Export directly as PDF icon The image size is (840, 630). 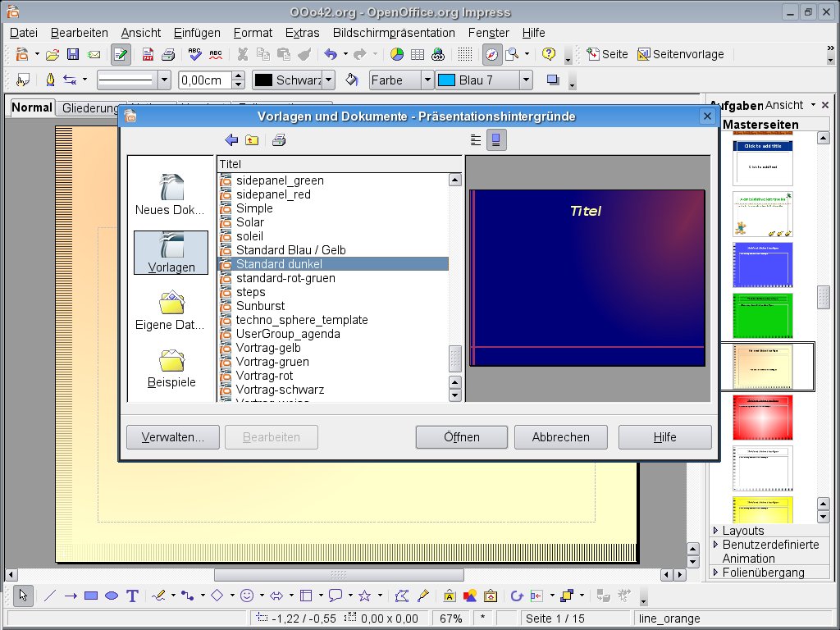coord(148,55)
